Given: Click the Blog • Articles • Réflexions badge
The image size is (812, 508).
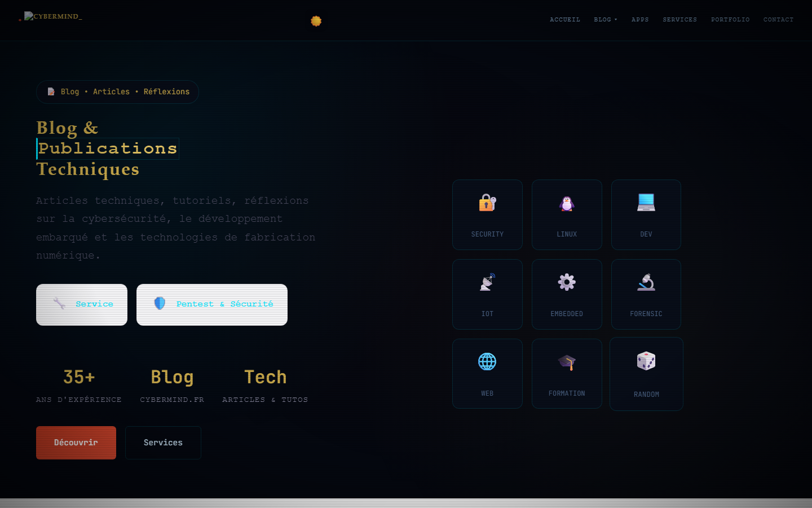Looking at the screenshot, I should point(117,92).
